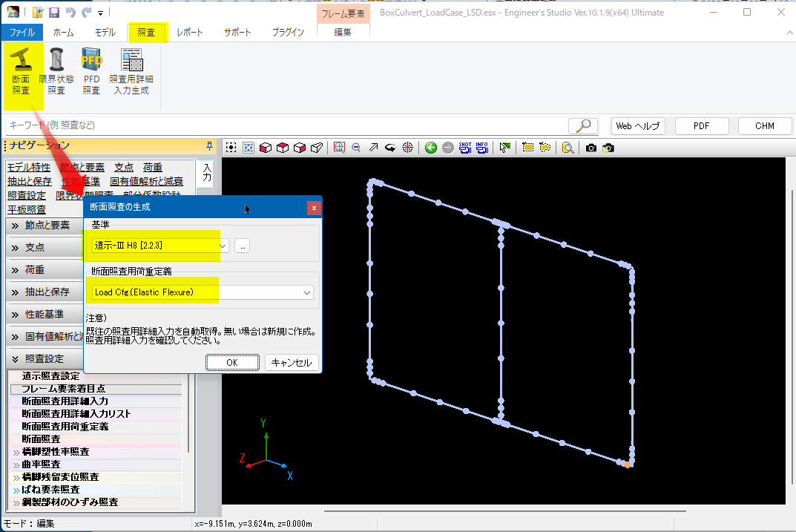
Task: Open the 基準 dropdown list
Action: pos(222,246)
